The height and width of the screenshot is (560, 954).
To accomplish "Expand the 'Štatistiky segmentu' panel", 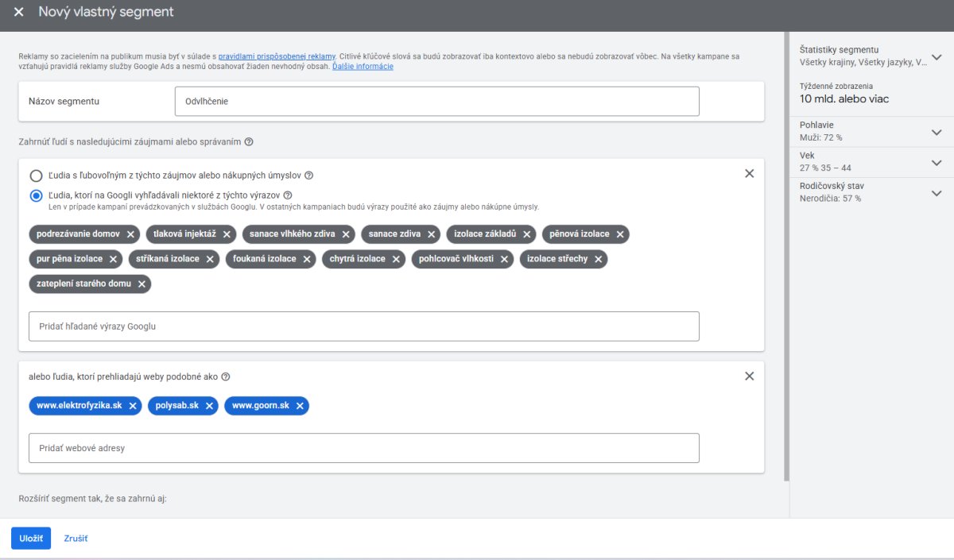I will coord(936,57).
